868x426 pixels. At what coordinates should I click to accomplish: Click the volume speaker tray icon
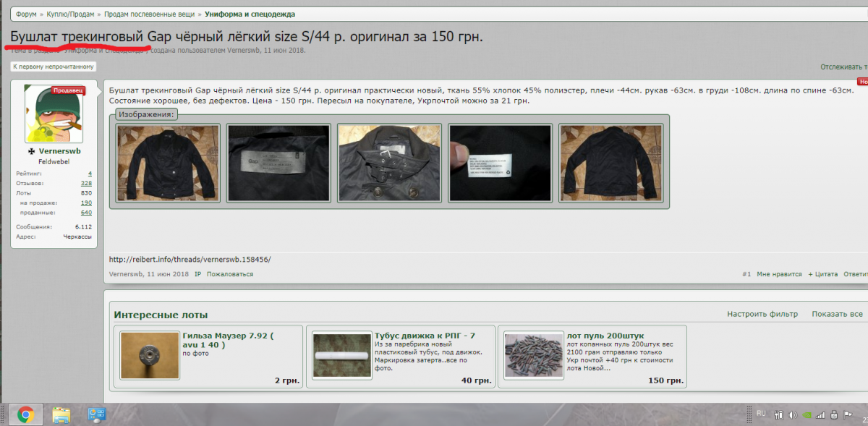point(793,415)
